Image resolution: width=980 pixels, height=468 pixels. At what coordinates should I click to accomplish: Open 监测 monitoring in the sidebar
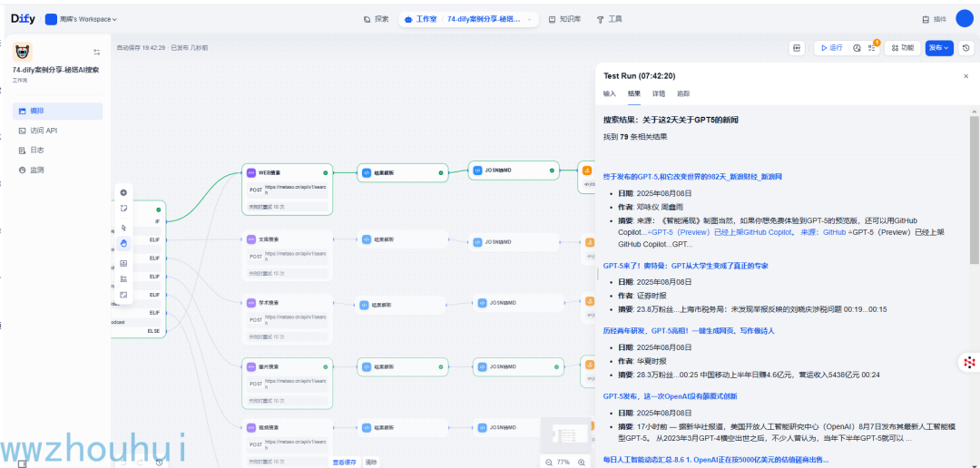coord(57,170)
